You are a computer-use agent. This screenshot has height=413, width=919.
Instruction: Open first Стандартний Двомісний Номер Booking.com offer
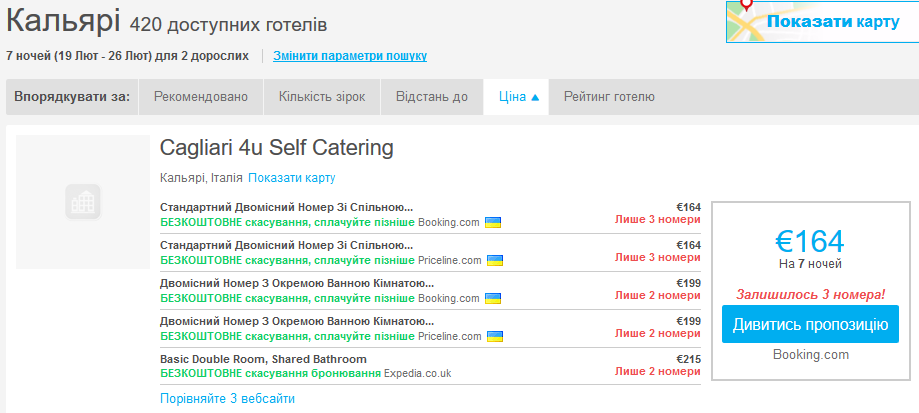[286, 207]
